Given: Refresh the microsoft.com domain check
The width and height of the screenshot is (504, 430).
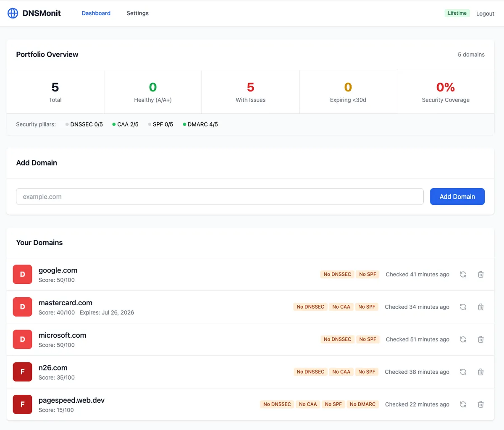Looking at the screenshot, I should pyautogui.click(x=463, y=339).
